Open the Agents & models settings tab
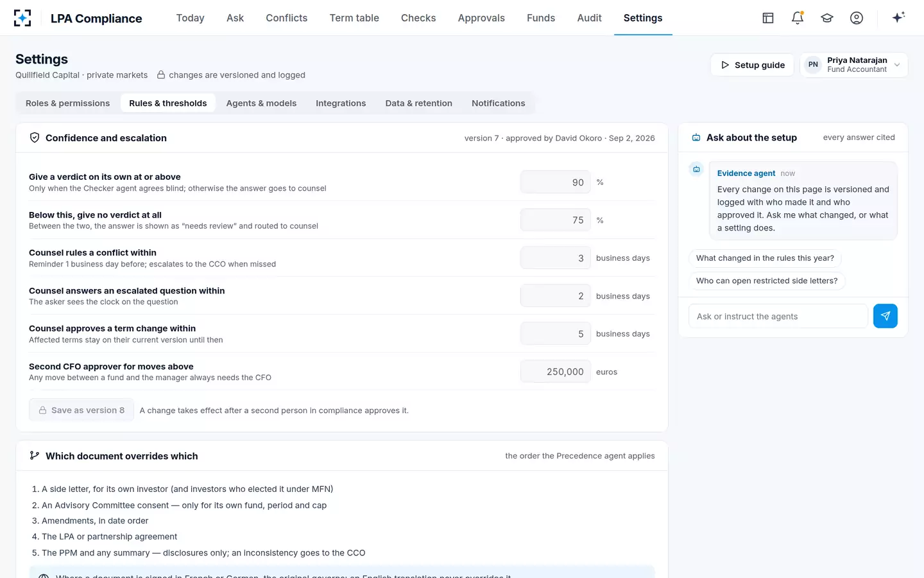The height and width of the screenshot is (578, 924). (x=261, y=103)
